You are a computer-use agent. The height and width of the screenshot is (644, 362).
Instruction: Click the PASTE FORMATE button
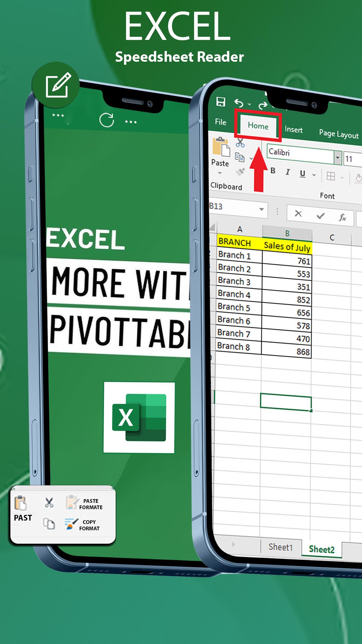(84, 503)
